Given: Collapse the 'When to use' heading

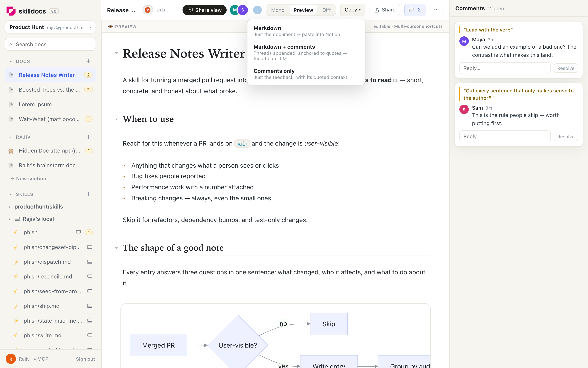Looking at the screenshot, I should point(116,119).
